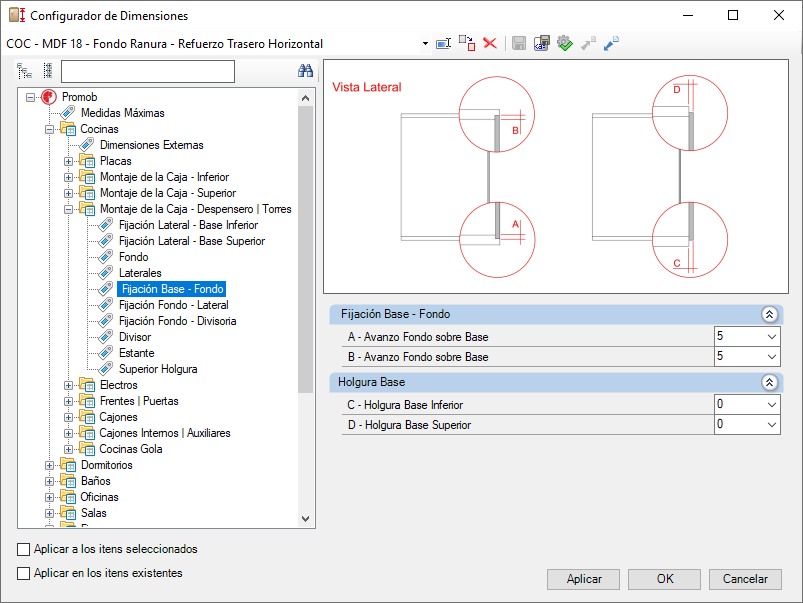This screenshot has width=803, height=603.
Task: Open the A - Avanzo Fondo value dropdown
Action: pos(772,337)
